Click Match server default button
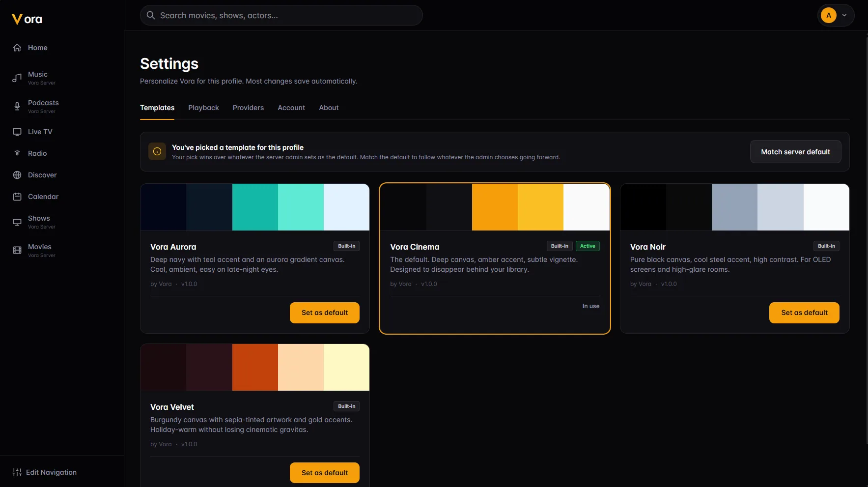 (x=795, y=152)
